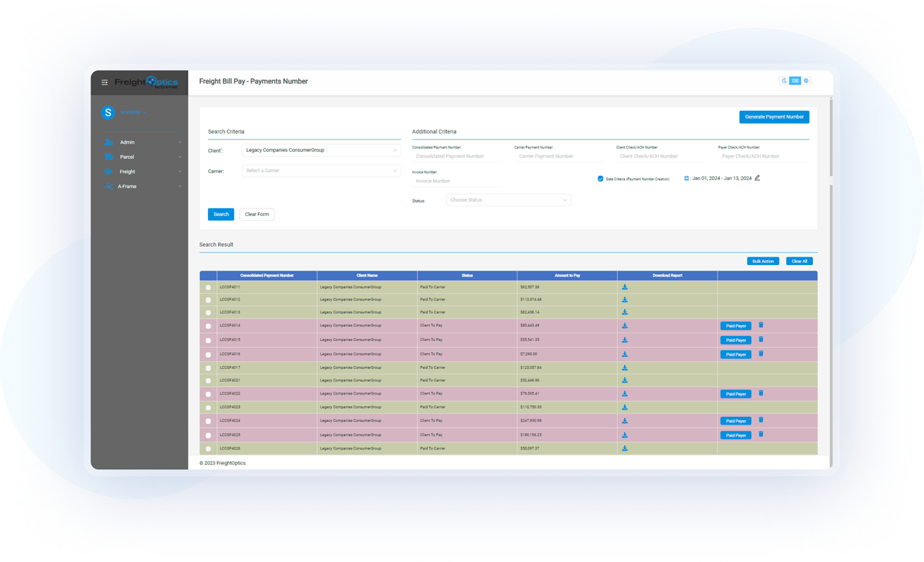
Task: Select the checkbox for row LCCGF4012
Action: coord(208,300)
